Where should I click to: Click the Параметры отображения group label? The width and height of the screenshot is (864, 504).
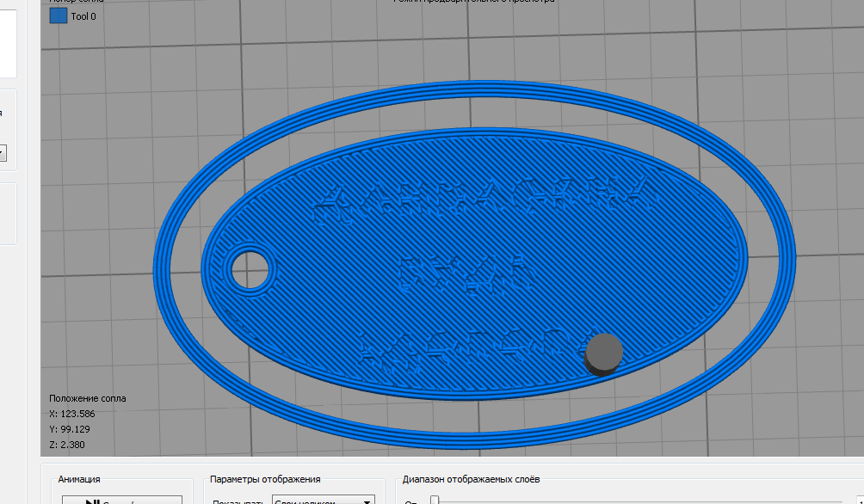click(265, 479)
